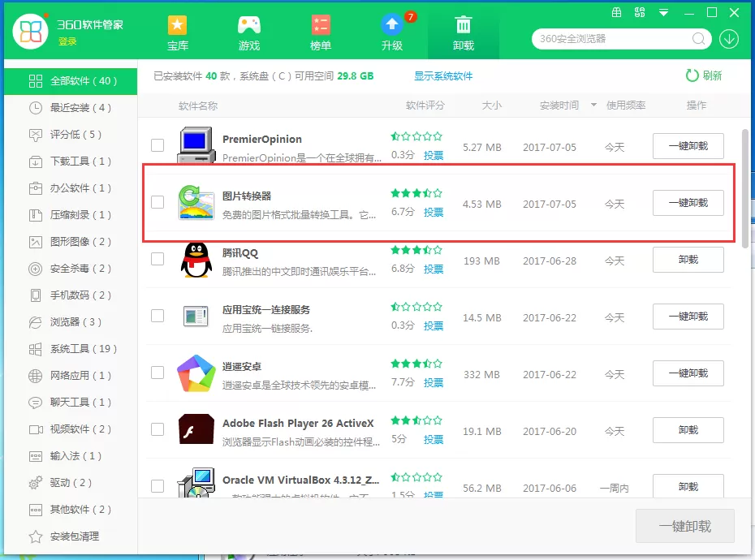Select 压缩刻录 (1) category
The width and height of the screenshot is (755, 560).
71,215
